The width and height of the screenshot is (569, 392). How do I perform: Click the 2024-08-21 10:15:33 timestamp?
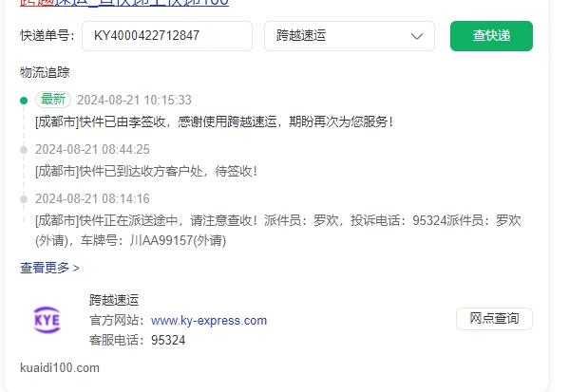[134, 100]
